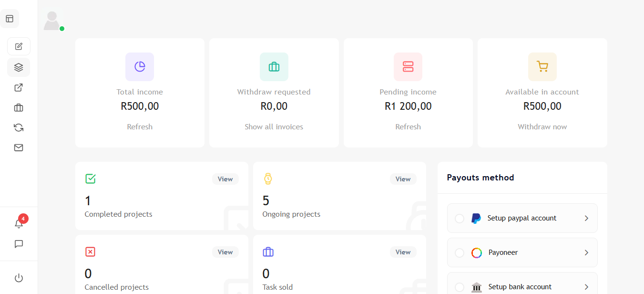Open the briefcase icon in sidebar
Viewport: 644px width, 294px height.
19,108
